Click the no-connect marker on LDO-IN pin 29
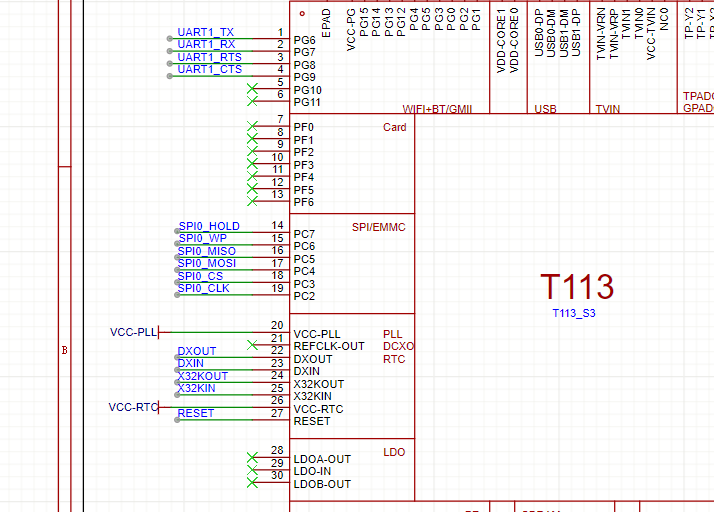 tap(252, 470)
